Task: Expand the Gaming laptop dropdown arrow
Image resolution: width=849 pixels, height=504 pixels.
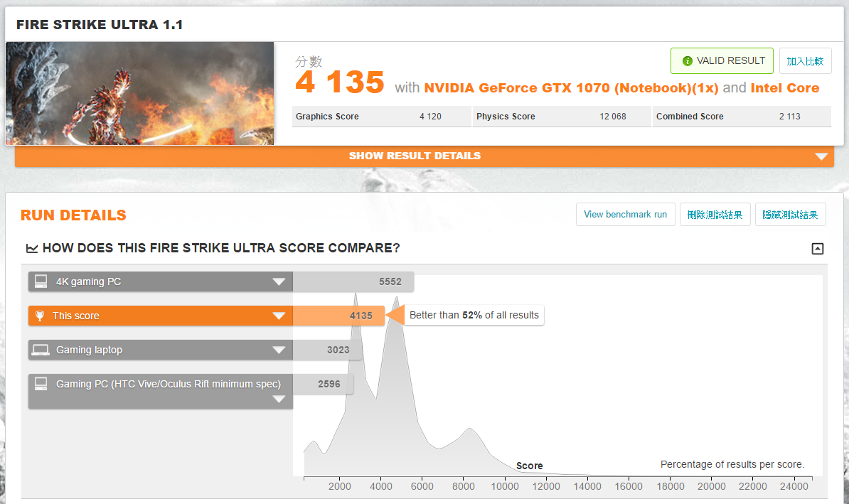Action: (x=279, y=350)
